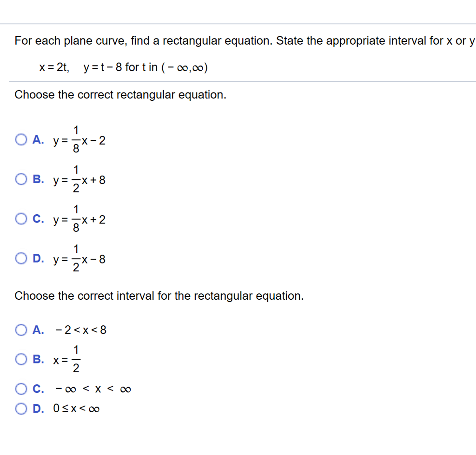Image resolution: width=476 pixels, height=455 pixels.
Task: Choose interval option A: -2 < x < 8
Action: [x=21, y=330]
